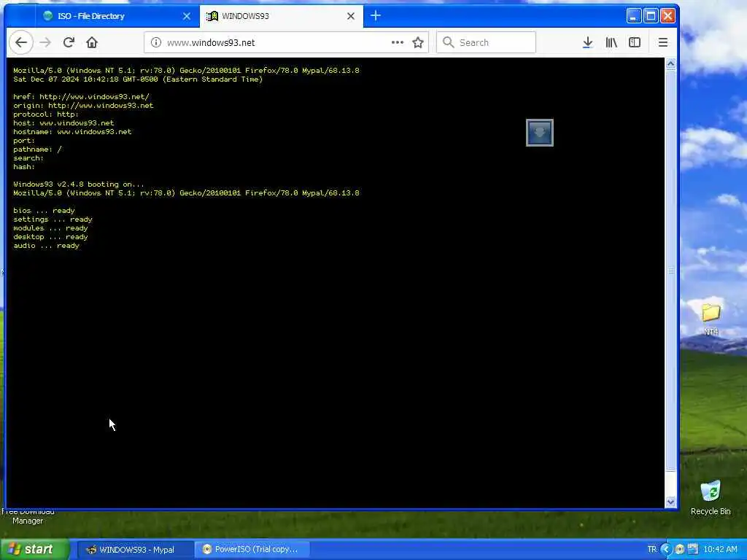
Task: Select the WINDOWS93 tab
Action: [281, 16]
